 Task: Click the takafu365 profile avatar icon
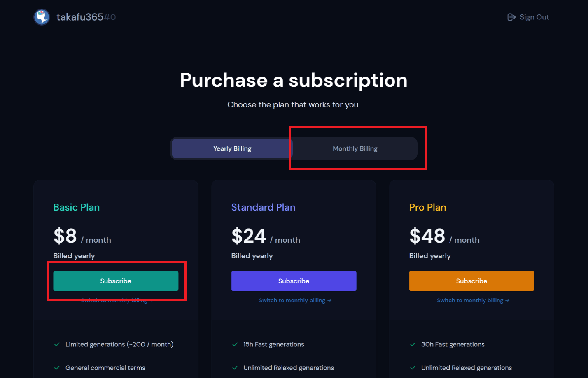pos(42,17)
